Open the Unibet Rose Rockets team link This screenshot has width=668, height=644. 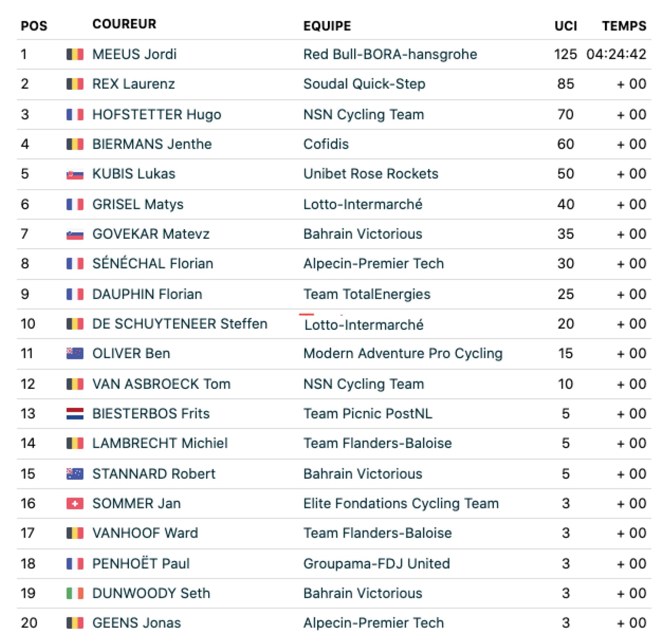coord(371,174)
